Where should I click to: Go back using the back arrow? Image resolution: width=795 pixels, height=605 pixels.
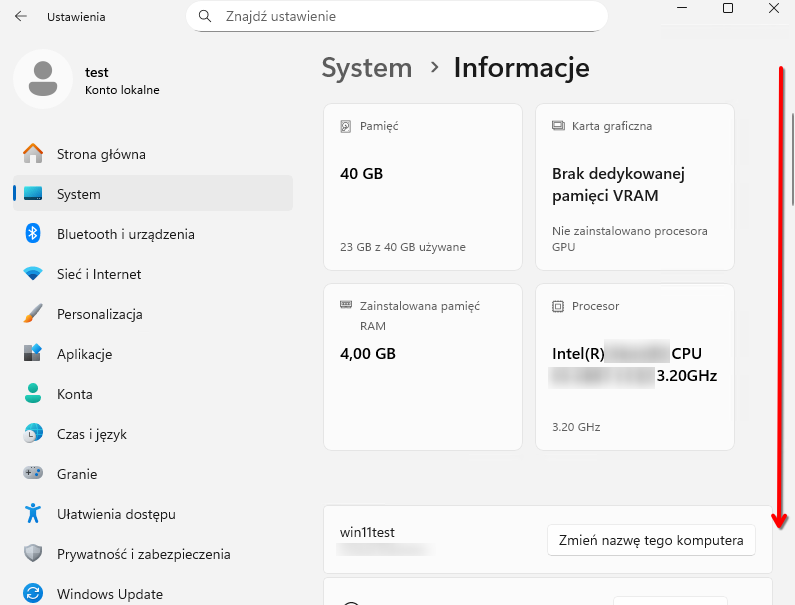(x=21, y=17)
